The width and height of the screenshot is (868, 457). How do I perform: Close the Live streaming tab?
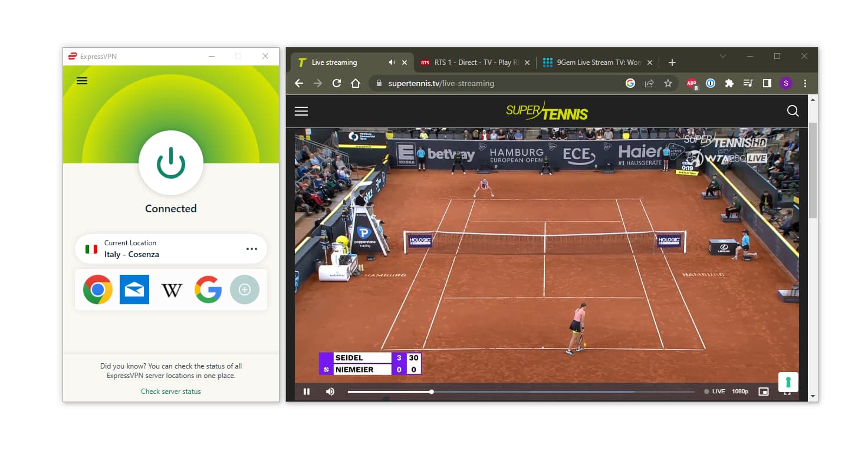405,63
